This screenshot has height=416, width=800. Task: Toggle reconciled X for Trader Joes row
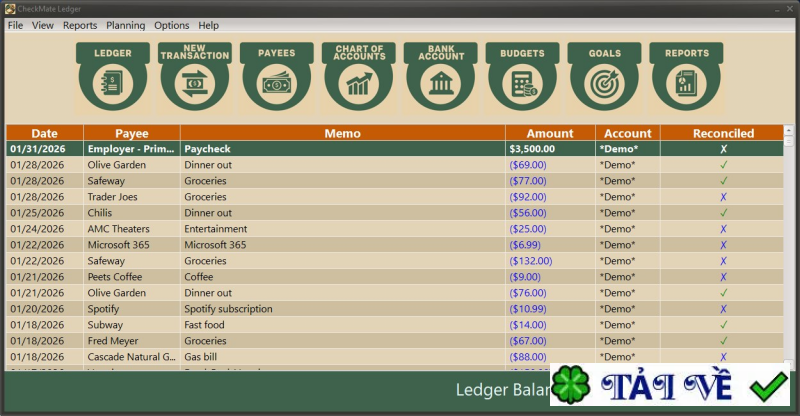pyautogui.click(x=723, y=197)
